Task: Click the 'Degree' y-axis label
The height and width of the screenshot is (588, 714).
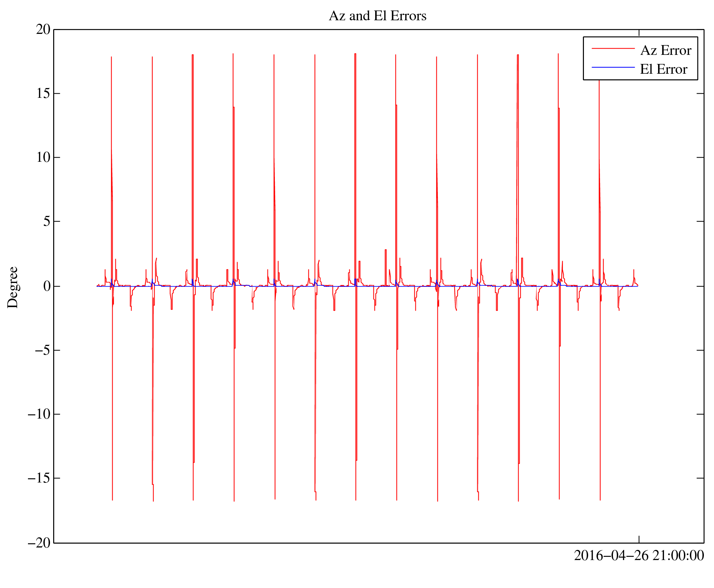Action: click(x=13, y=287)
